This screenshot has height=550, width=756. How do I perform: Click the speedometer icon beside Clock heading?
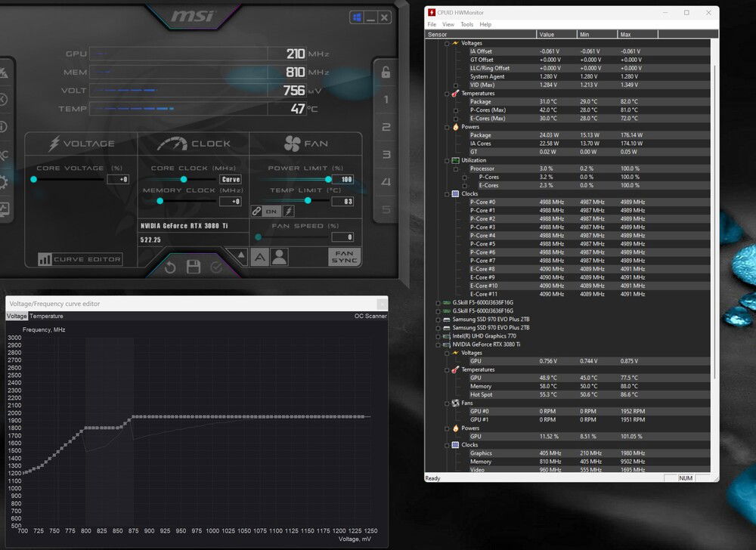[172, 144]
